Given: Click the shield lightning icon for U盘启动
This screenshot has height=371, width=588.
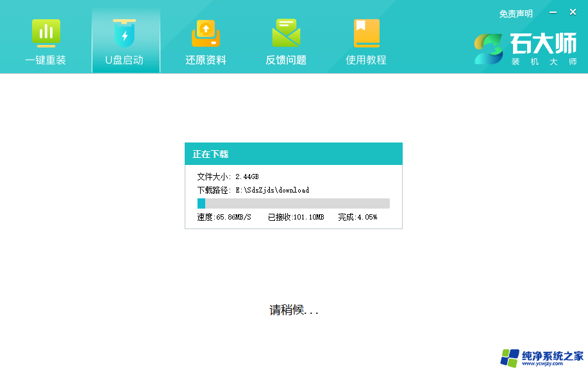Looking at the screenshot, I should 124,33.
